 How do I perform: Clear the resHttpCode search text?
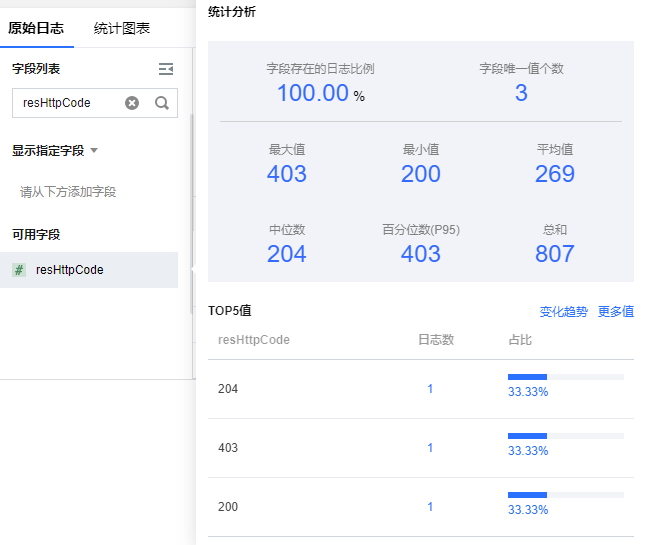(132, 103)
